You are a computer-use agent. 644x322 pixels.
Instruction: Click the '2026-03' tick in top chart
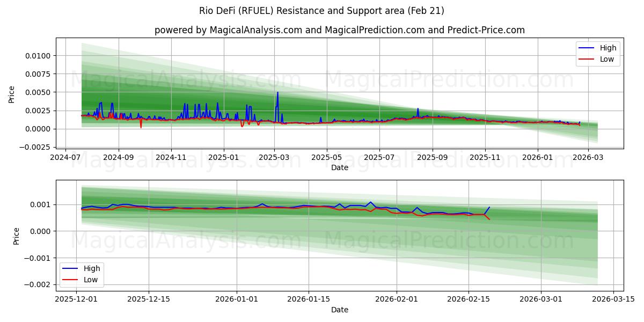(x=588, y=157)
